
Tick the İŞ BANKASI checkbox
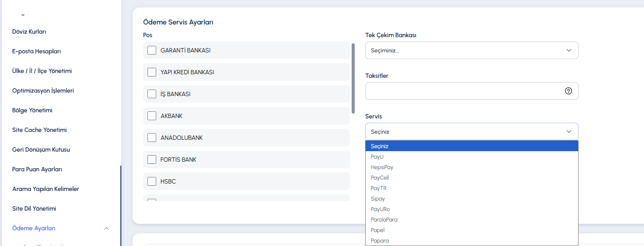pos(152,94)
